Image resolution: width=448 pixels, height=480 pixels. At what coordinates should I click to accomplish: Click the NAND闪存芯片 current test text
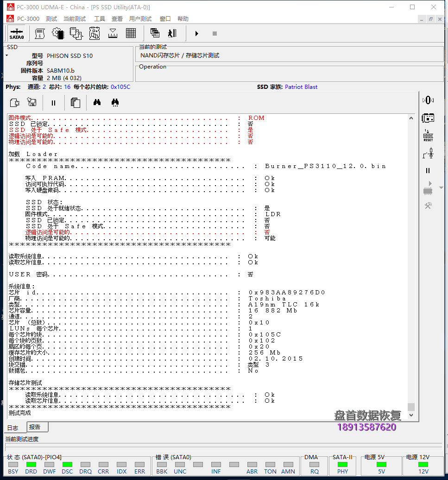click(180, 56)
